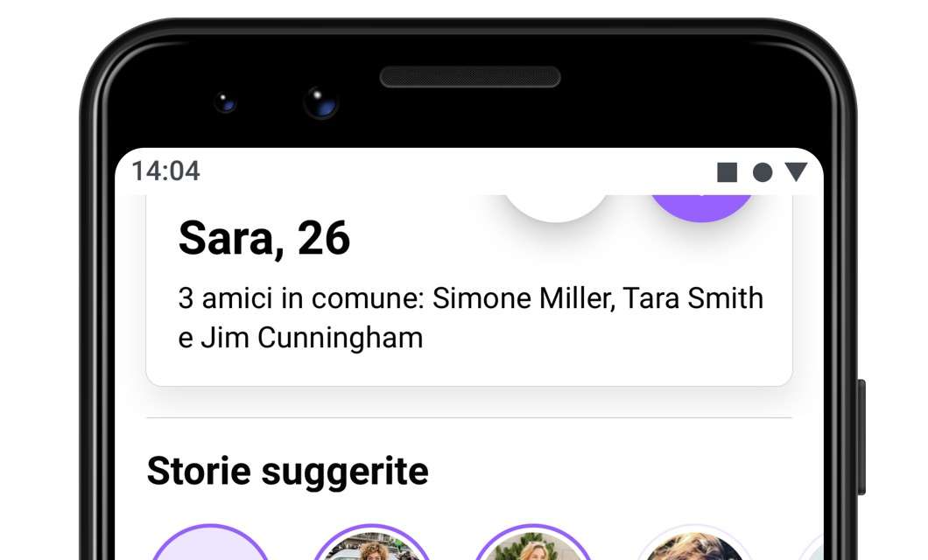Select mutual friend Jim Cunningham
Viewport: 928px width, 560px height.
point(312,339)
